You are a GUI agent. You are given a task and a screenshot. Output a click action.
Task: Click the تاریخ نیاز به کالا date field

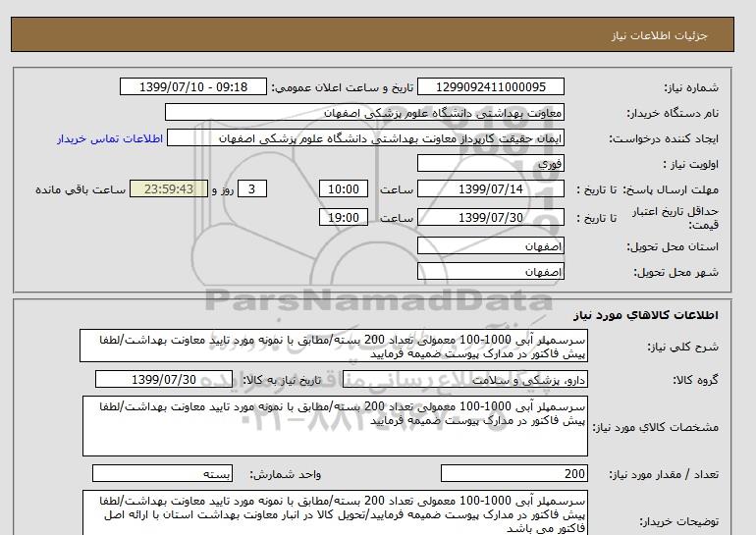coord(164,379)
